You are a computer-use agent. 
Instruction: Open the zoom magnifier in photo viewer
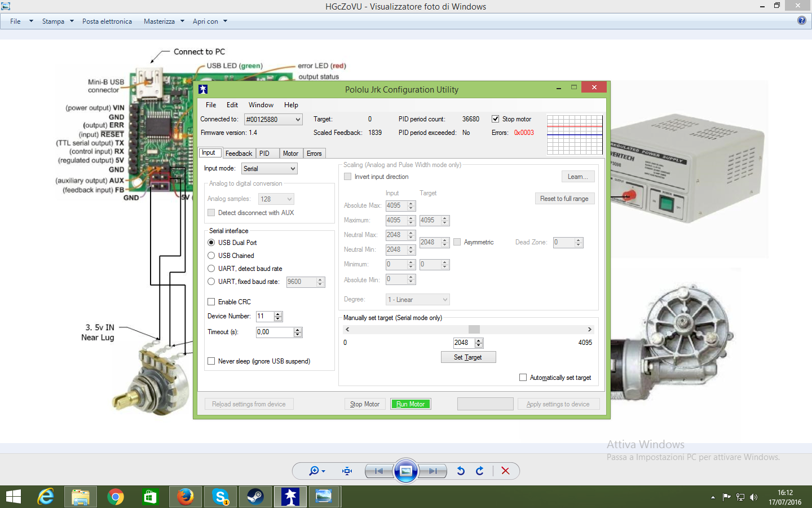(x=317, y=471)
